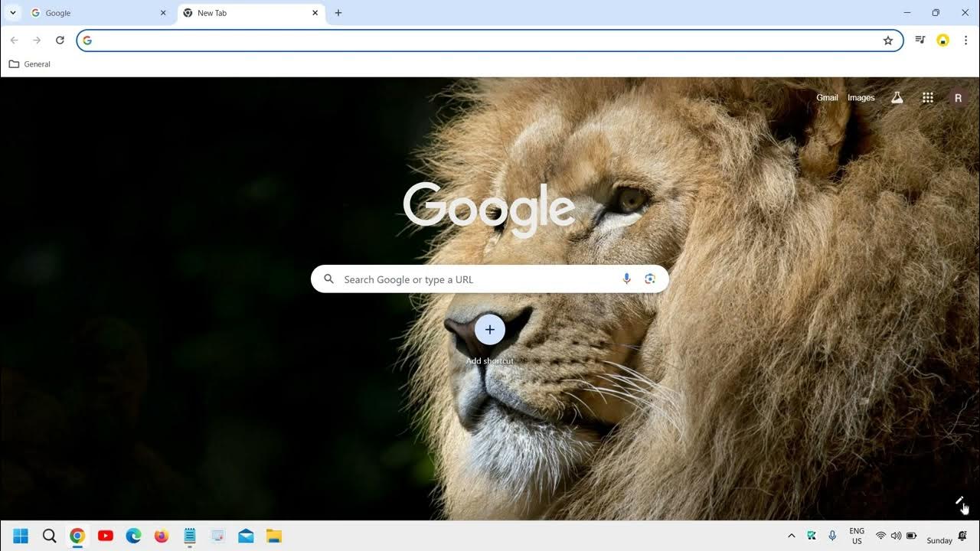Go back to previous page
Image resolution: width=980 pixels, height=551 pixels.
click(x=14, y=41)
